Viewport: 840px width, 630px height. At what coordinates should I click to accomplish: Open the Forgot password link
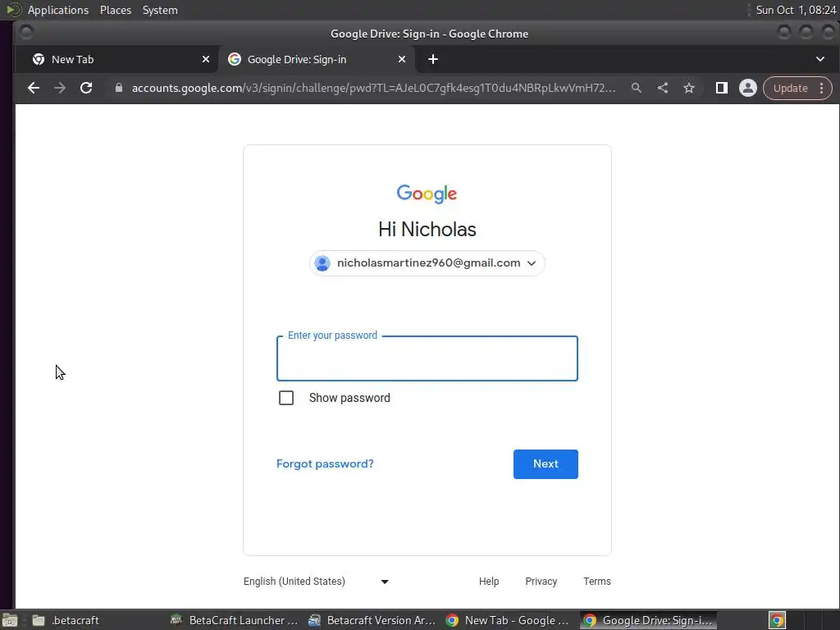click(x=325, y=464)
